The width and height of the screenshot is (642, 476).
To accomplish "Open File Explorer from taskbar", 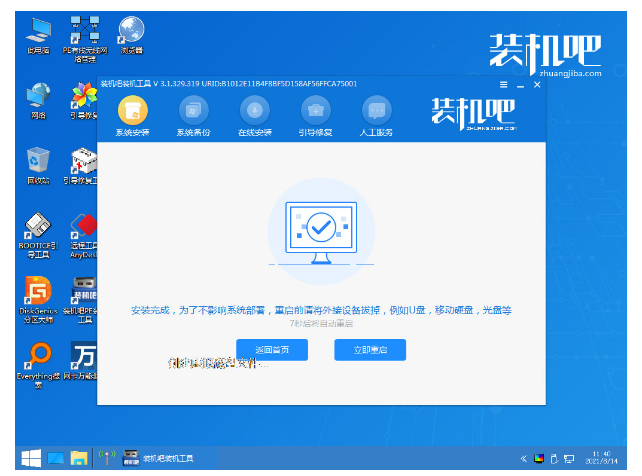I will pyautogui.click(x=79, y=458).
